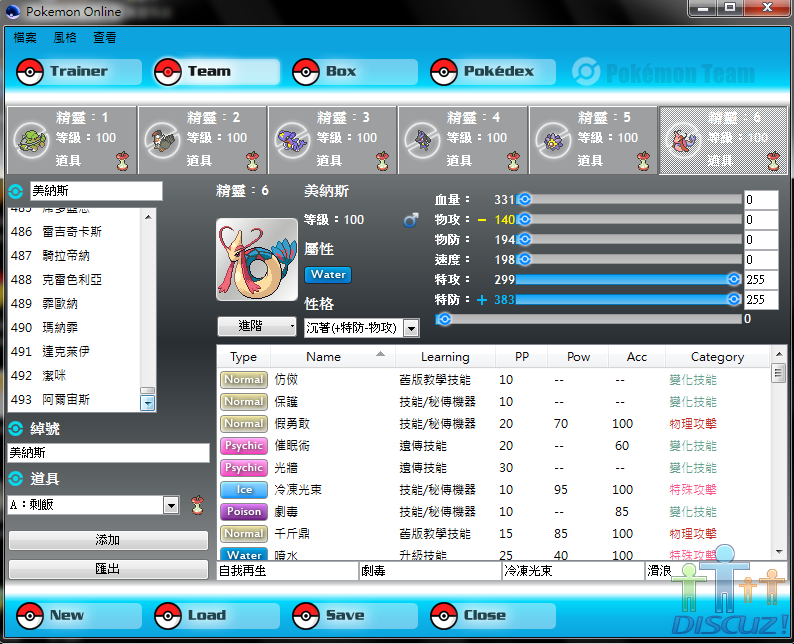Sort moves by Pow column header

point(578,357)
